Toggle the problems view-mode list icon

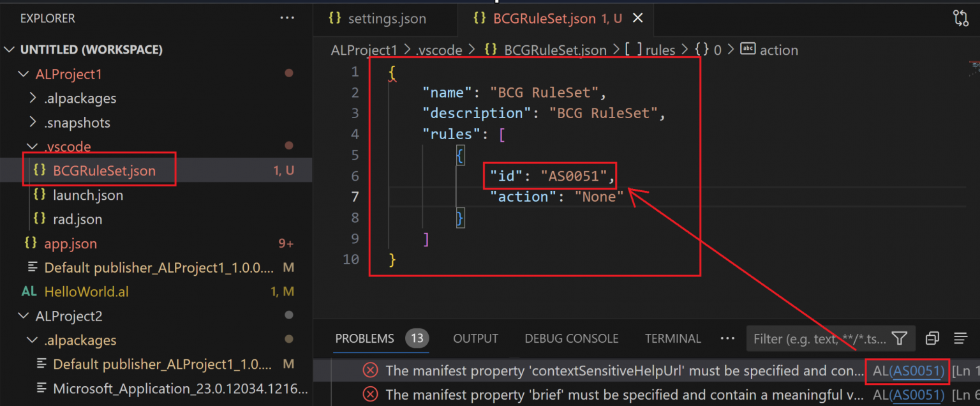coord(961,338)
